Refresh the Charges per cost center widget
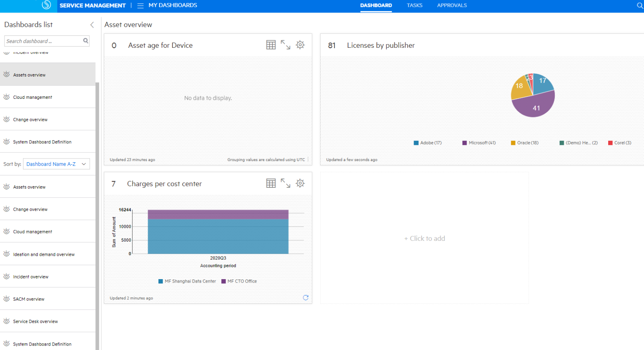Viewport: 644px width, 350px height. 305,297
